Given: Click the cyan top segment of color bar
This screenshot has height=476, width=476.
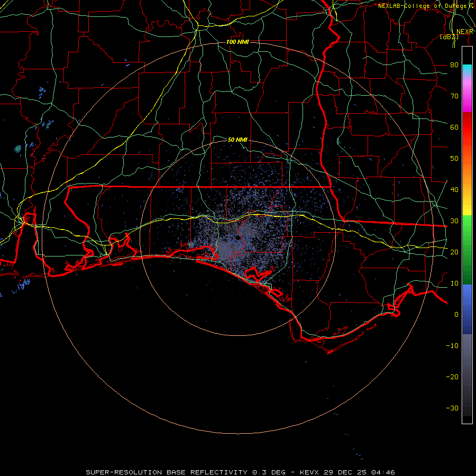Looking at the screenshot, I should click(467, 70).
